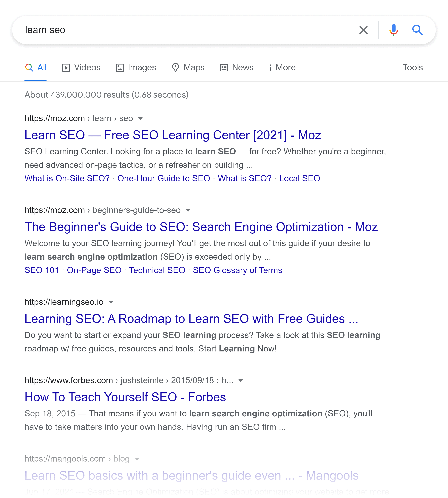This screenshot has height=498, width=448.
Task: Click into the learn seo search field
Action: pos(187,30)
